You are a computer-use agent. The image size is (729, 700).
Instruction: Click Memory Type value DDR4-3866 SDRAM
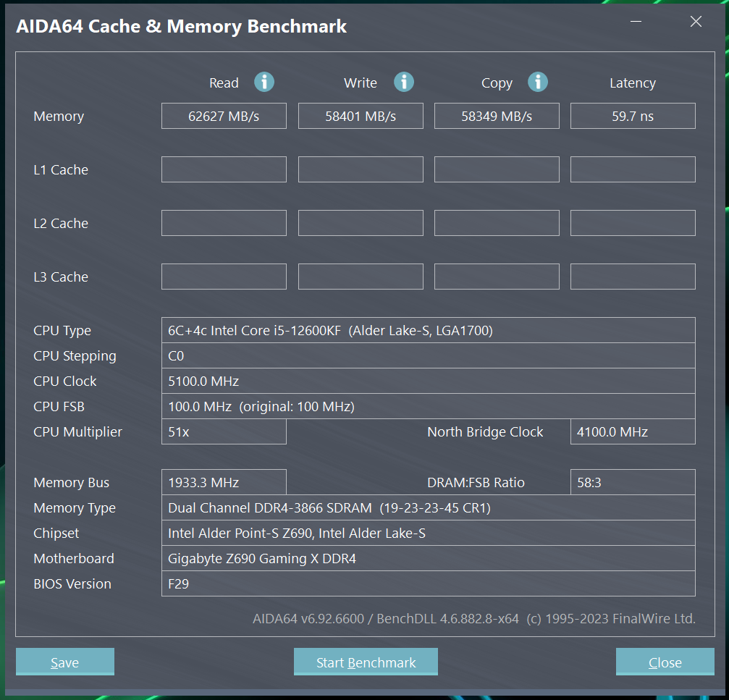(428, 507)
